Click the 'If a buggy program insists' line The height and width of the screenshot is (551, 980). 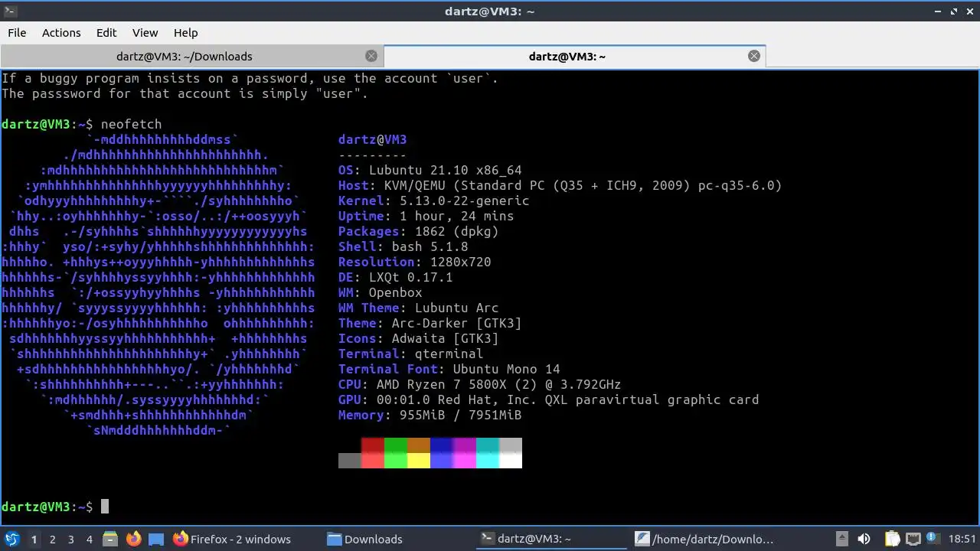(250, 78)
